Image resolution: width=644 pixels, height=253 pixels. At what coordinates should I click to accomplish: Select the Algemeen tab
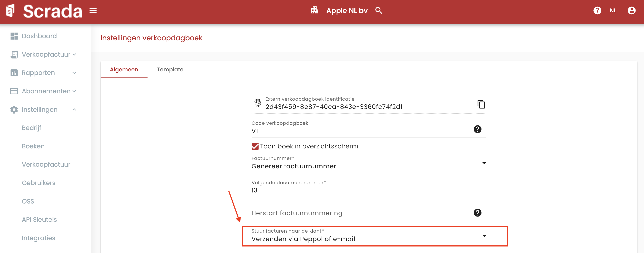(124, 69)
